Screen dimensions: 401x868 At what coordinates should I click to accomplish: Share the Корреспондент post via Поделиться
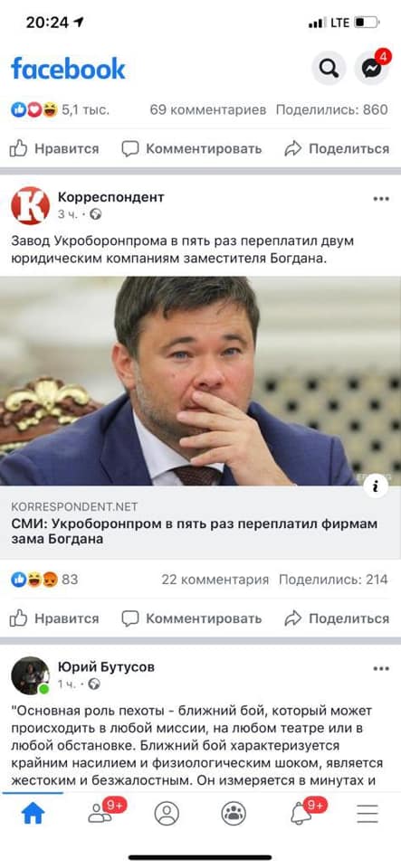click(337, 618)
